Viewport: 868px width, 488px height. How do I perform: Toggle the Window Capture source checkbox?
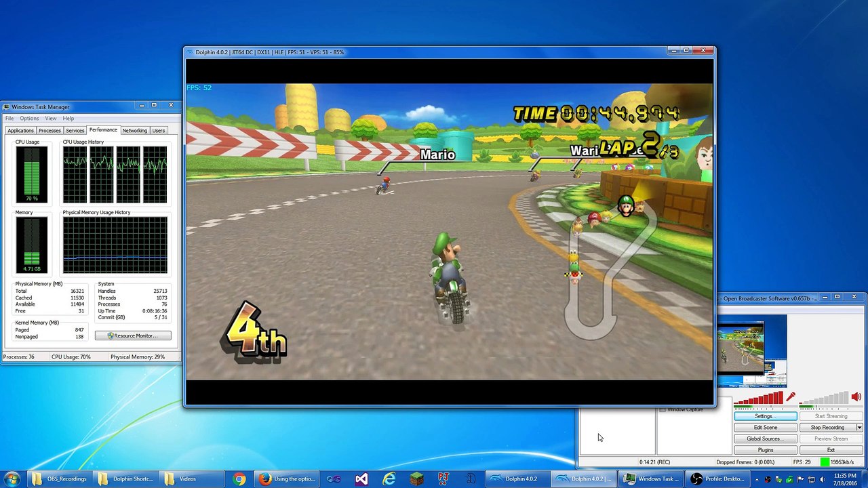[x=663, y=409]
